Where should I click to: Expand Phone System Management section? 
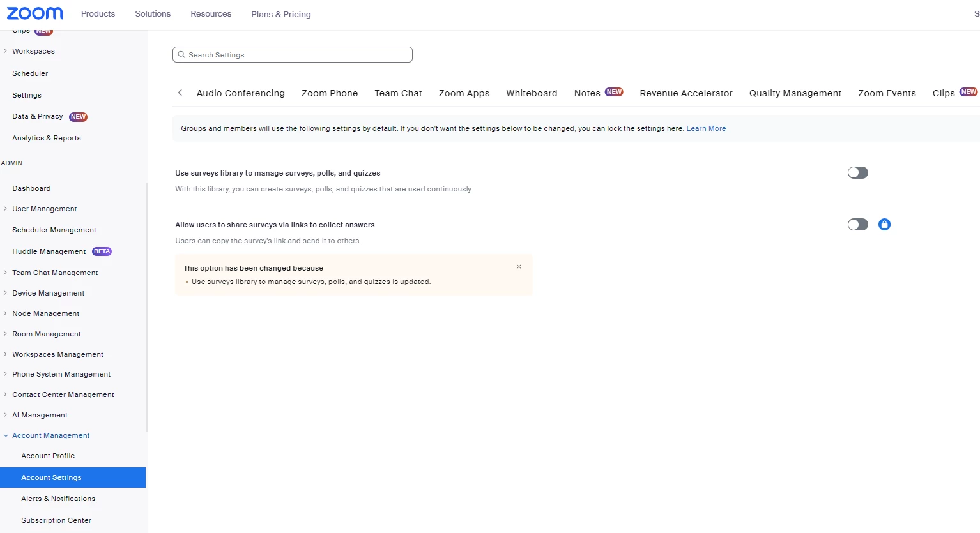6,374
